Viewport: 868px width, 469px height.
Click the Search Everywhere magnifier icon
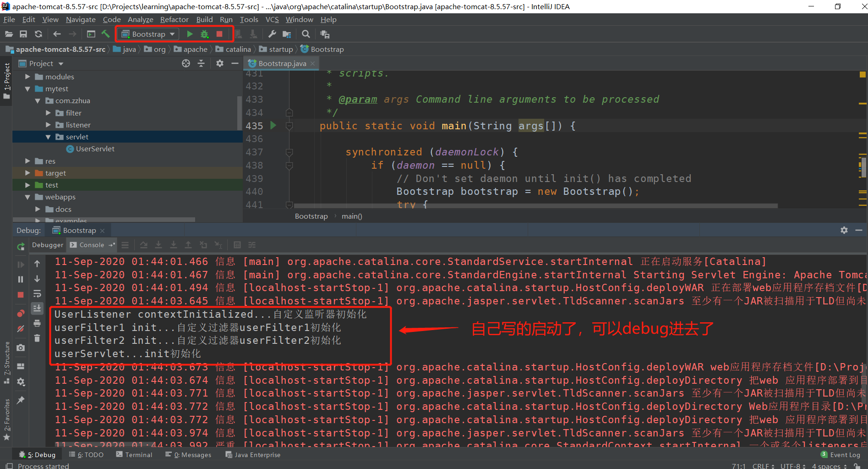(x=306, y=34)
